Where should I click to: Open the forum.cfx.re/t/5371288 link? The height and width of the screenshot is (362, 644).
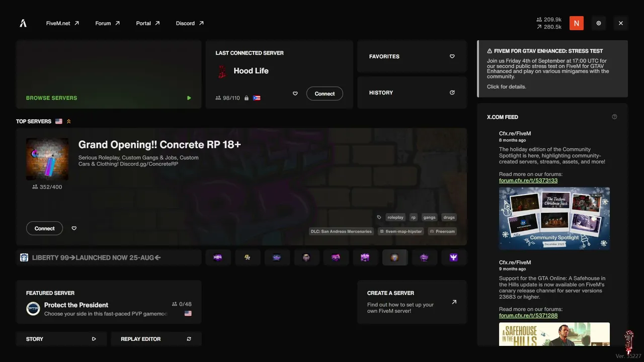(x=528, y=316)
